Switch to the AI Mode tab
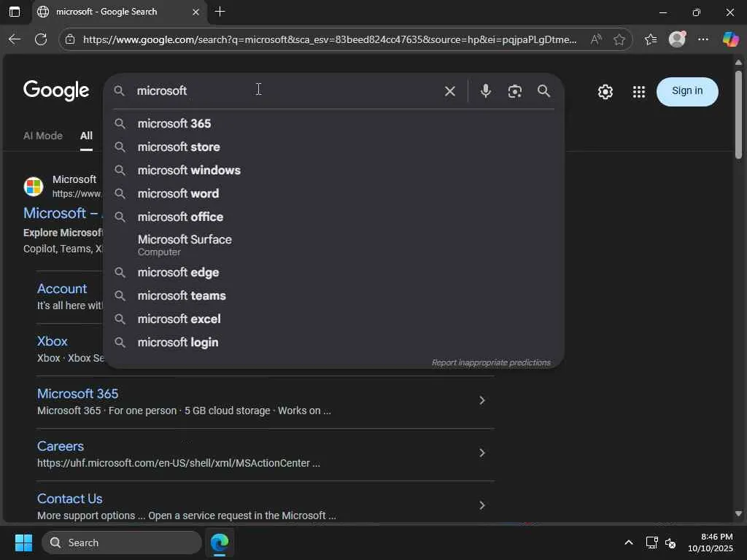Image resolution: width=747 pixels, height=560 pixels. click(43, 136)
